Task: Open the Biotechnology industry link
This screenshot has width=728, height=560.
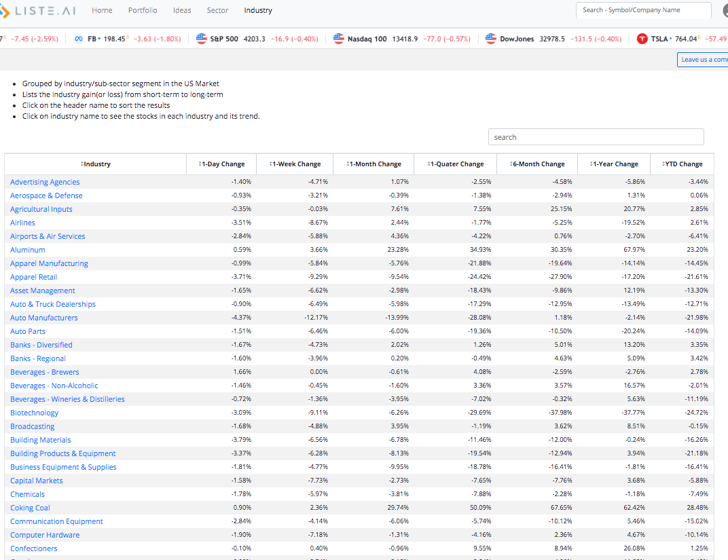Action: (x=35, y=413)
